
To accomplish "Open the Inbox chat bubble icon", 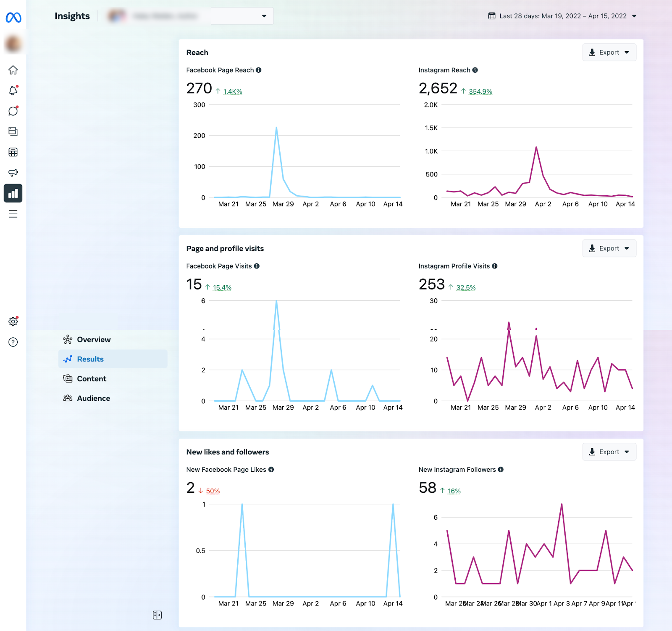I will tap(13, 111).
